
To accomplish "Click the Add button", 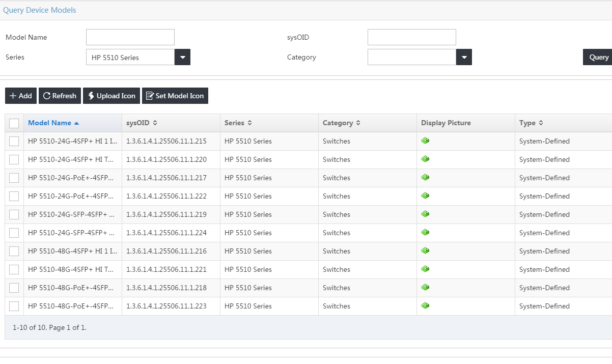I will pyautogui.click(x=21, y=96).
